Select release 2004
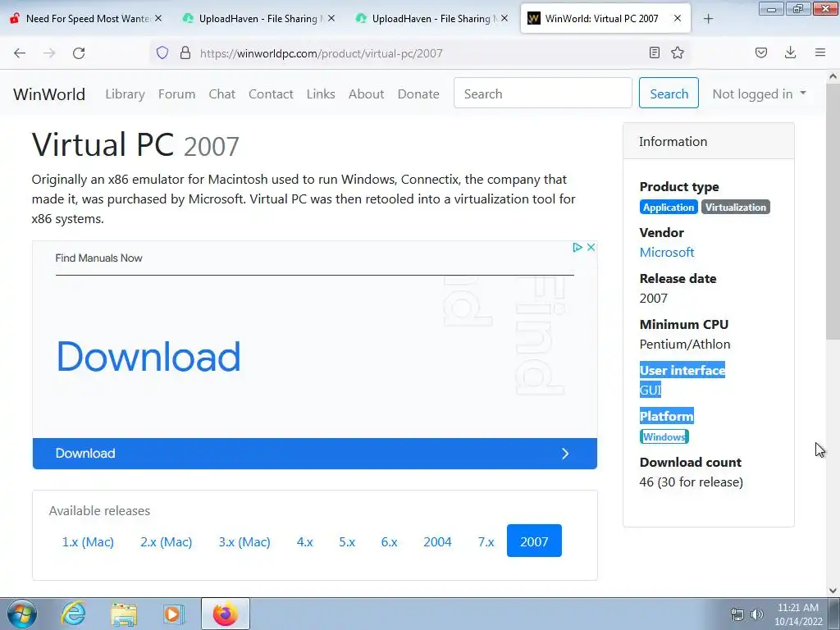 click(437, 541)
